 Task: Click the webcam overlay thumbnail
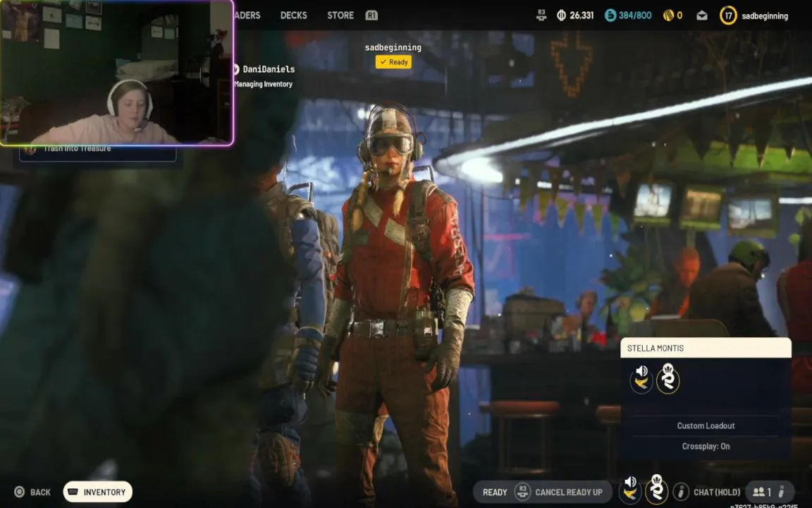(116, 73)
